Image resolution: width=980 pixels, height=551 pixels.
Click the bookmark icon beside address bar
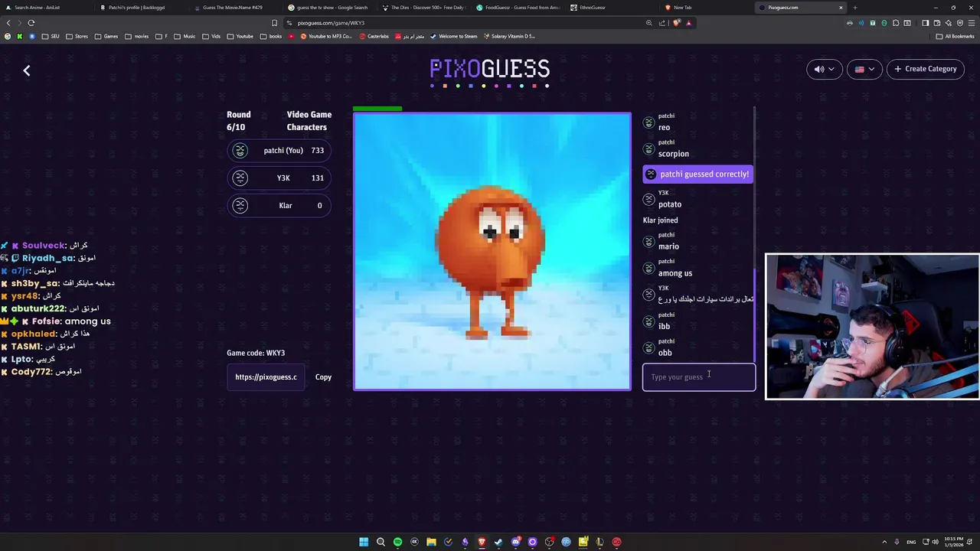point(274,23)
